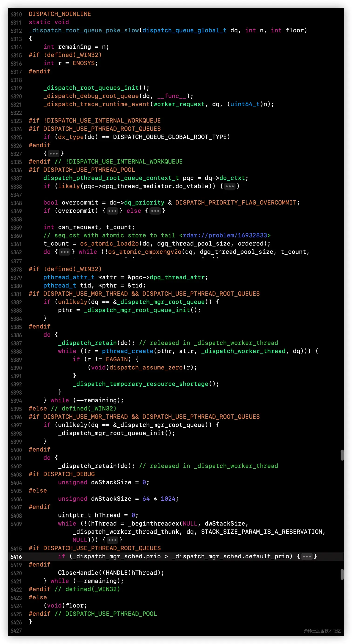Expand folded block after NULL))) on _beginthreadex

pos(112,540)
